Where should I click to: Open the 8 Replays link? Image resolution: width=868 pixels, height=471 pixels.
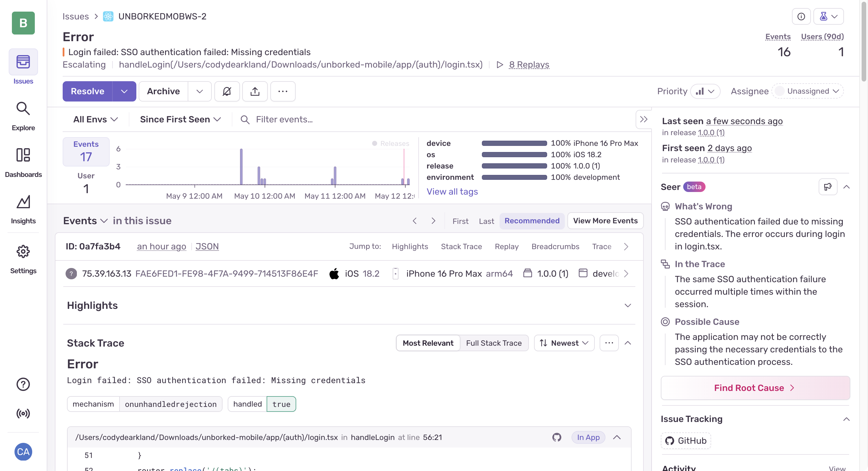click(x=529, y=65)
